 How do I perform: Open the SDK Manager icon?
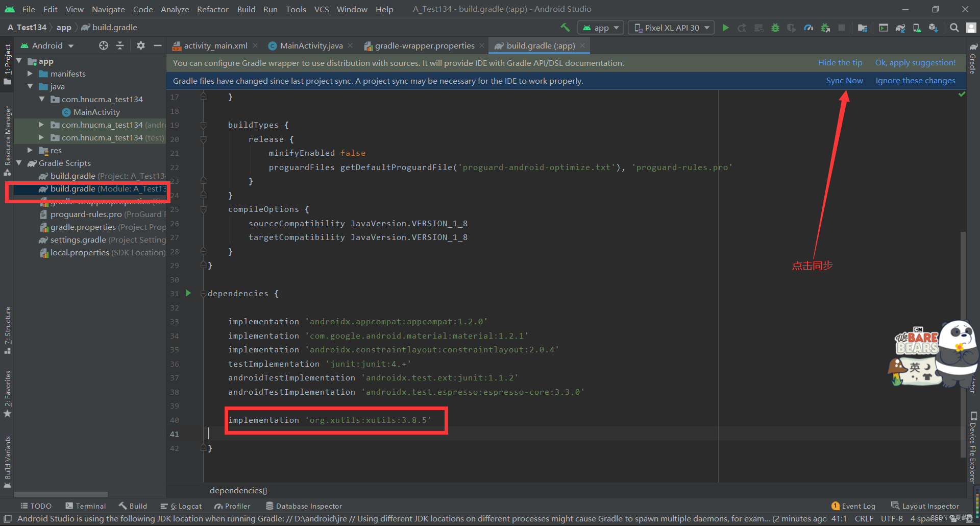click(934, 28)
